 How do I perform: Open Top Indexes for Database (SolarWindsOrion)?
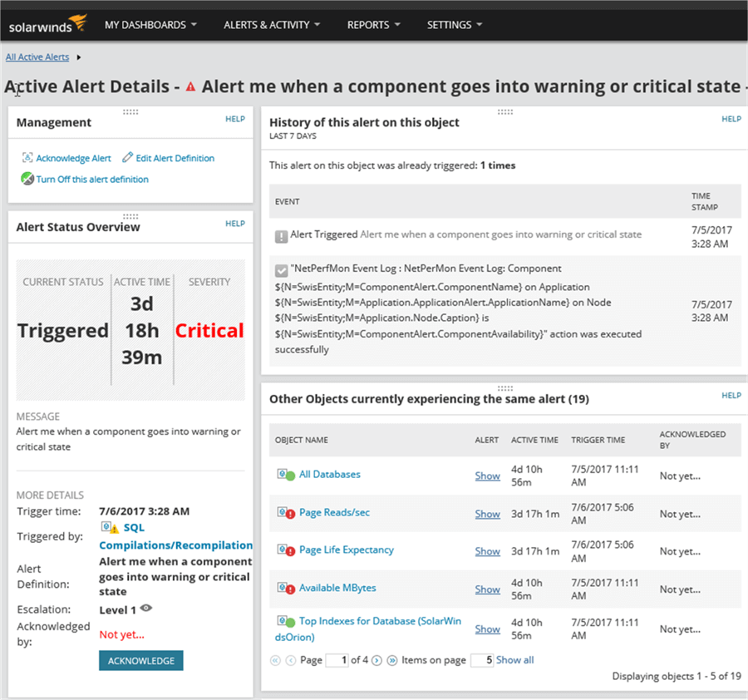pyautogui.click(x=368, y=629)
